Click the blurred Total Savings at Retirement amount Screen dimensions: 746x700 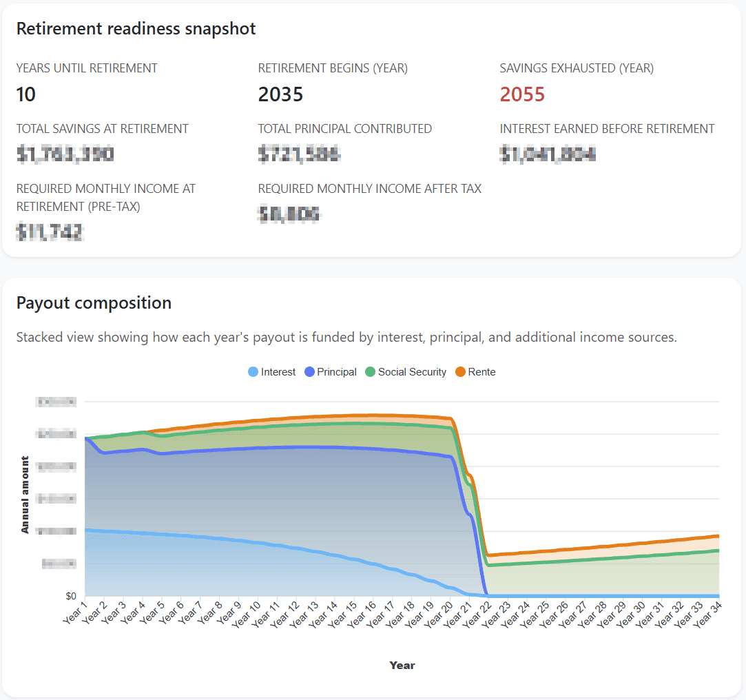point(65,154)
